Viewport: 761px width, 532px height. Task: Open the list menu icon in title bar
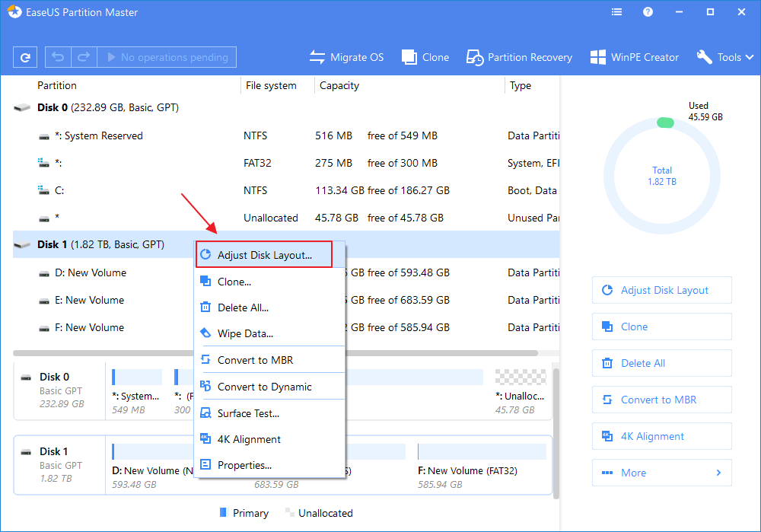click(617, 12)
